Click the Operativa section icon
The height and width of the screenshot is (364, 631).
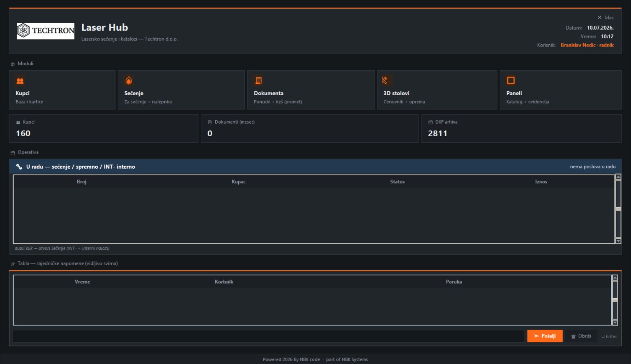[x=13, y=153]
